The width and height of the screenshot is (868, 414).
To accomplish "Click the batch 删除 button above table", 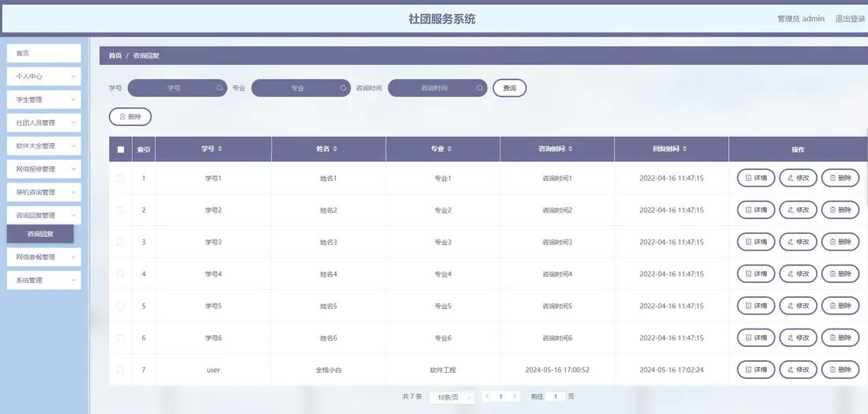I will [130, 117].
